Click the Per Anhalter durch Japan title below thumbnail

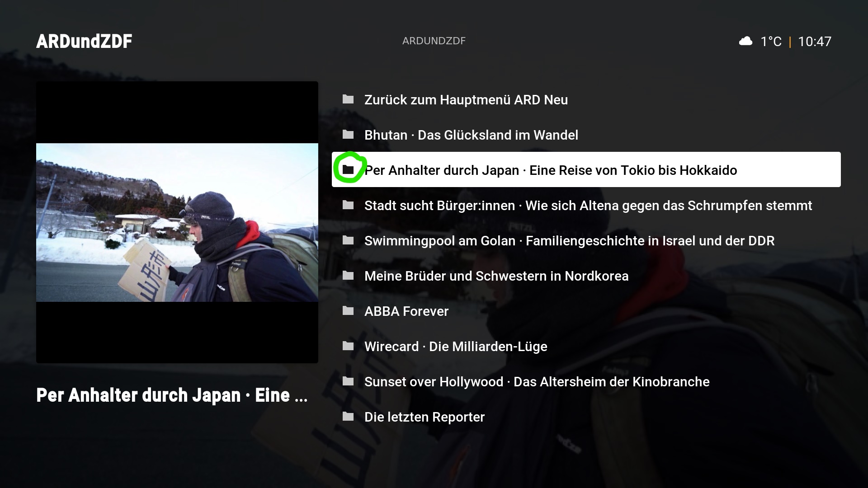click(x=172, y=395)
